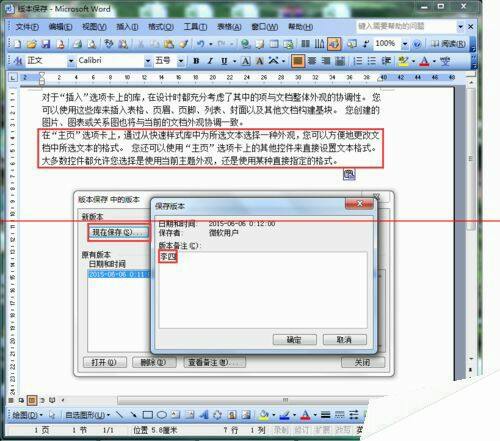500x441 pixels.
Task: Open the 视图 menu
Action: point(94,27)
